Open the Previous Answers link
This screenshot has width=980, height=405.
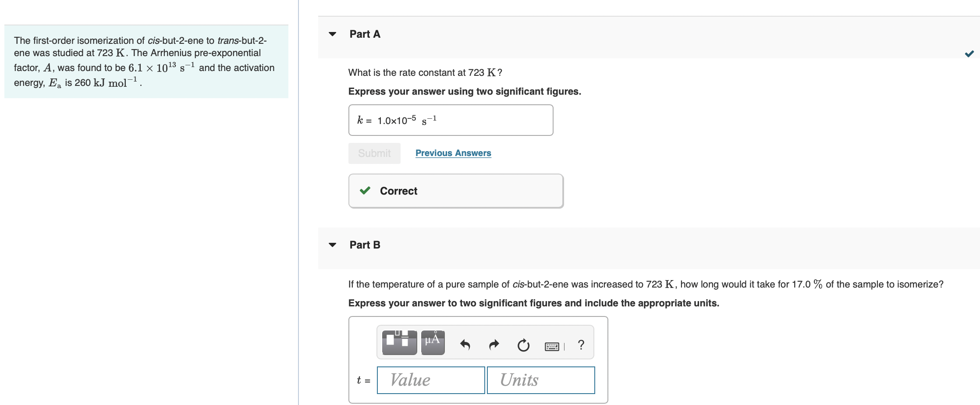tap(453, 153)
